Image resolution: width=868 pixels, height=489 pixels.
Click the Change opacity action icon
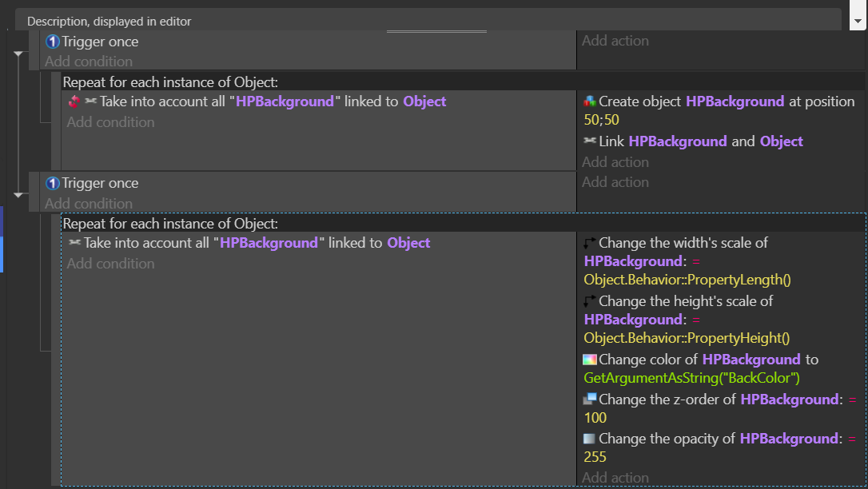click(x=590, y=439)
